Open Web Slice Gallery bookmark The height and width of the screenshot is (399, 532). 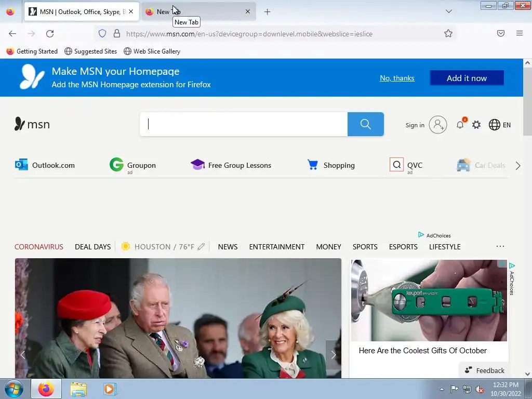coord(152,51)
